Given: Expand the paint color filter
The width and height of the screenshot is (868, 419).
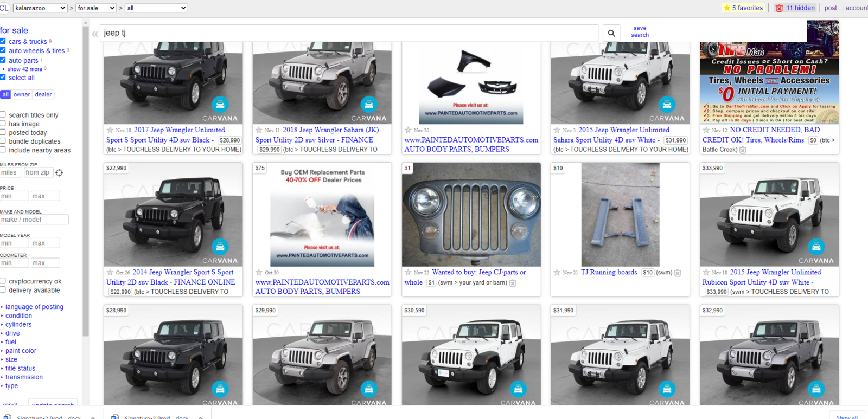Looking at the screenshot, I should point(21,351).
